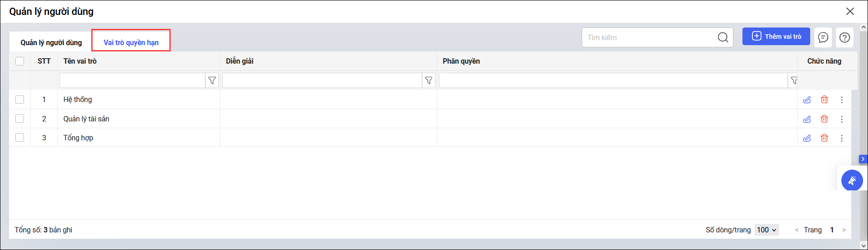868x250 pixels.
Task: Open more options for Tổng hợp row
Action: point(842,138)
